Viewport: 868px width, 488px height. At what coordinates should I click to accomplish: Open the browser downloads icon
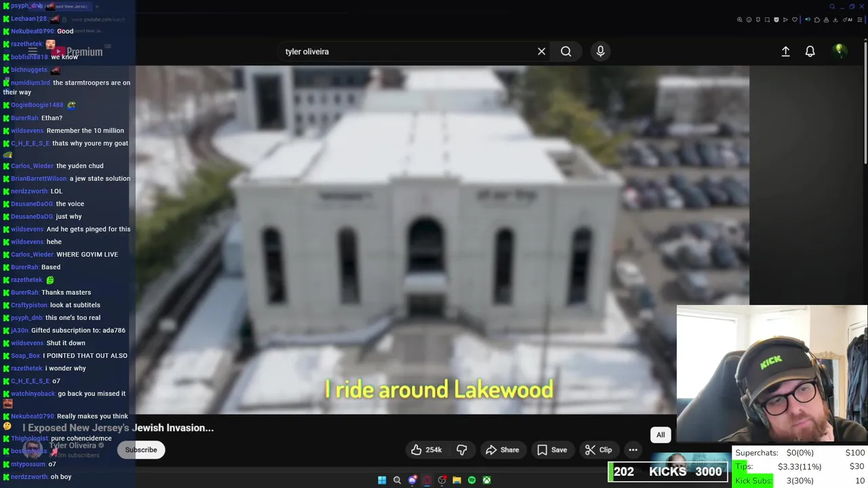pyautogui.click(x=835, y=20)
